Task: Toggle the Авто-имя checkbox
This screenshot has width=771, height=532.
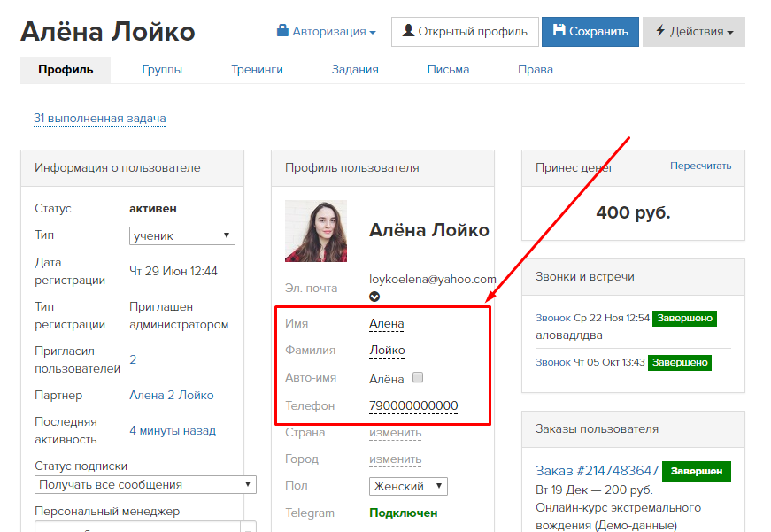Action: coord(418,377)
